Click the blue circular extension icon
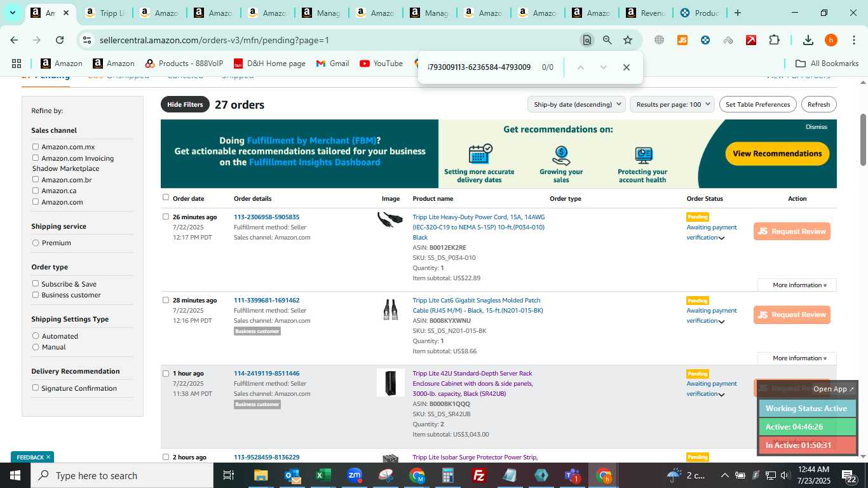Image resolution: width=868 pixels, height=488 pixels. (705, 40)
